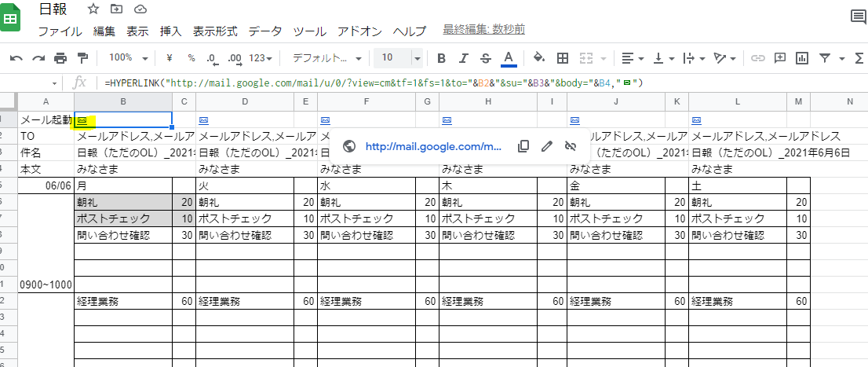
Task: Open font family デフォルト dropdown
Action: (326, 57)
